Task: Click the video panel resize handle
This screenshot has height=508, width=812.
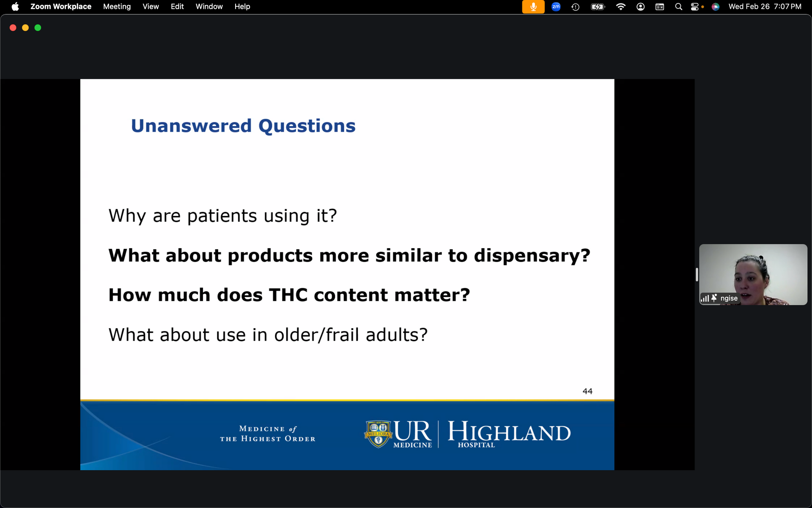Action: coord(697,274)
